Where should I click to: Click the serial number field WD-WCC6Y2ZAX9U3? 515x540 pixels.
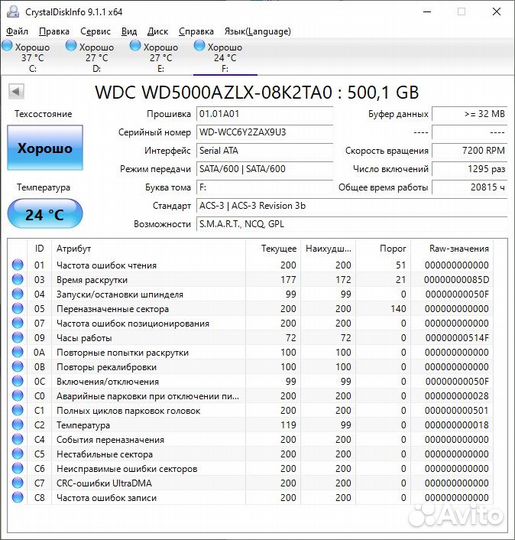pyautogui.click(x=265, y=132)
